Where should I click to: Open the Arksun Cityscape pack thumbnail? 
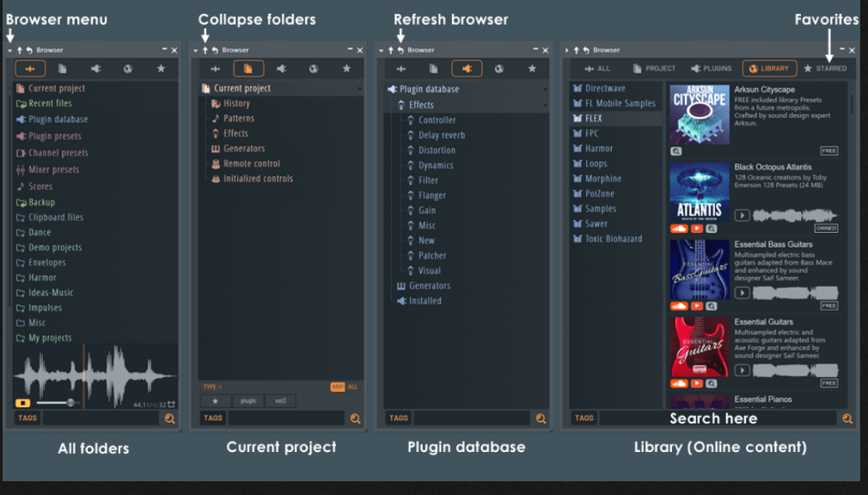pos(700,114)
